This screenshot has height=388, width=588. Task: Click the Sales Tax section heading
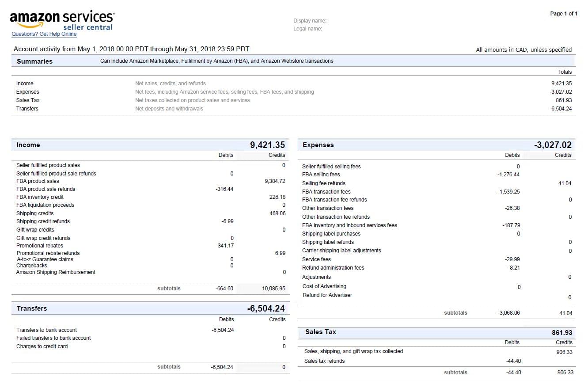(x=321, y=332)
